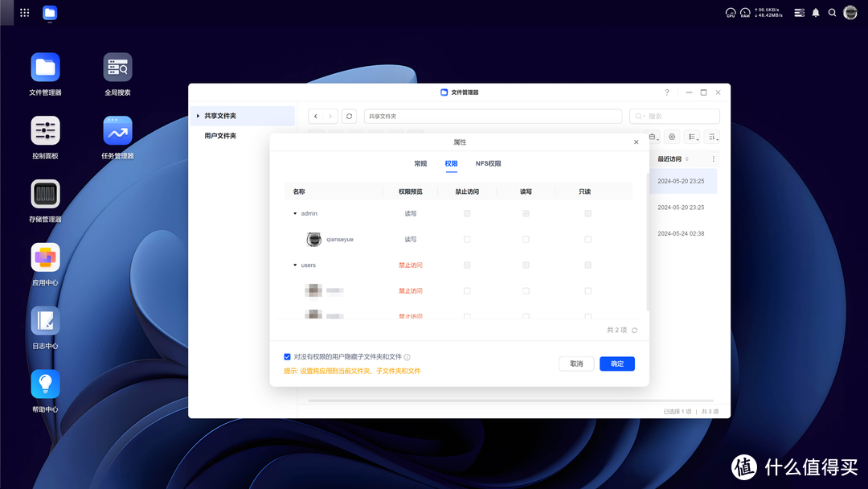Confirm permission changes with 确定 button
The width and height of the screenshot is (868, 489).
(616, 364)
